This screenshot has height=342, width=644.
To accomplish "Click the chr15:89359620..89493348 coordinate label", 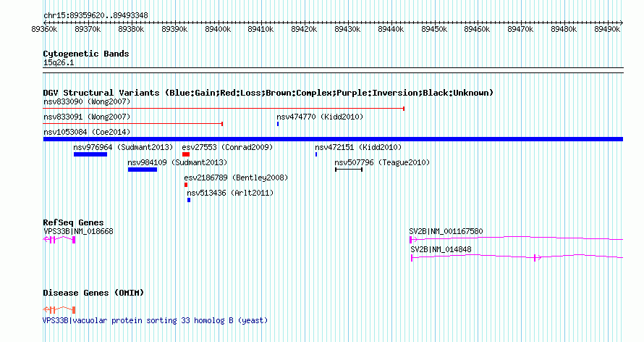I will point(96,15).
